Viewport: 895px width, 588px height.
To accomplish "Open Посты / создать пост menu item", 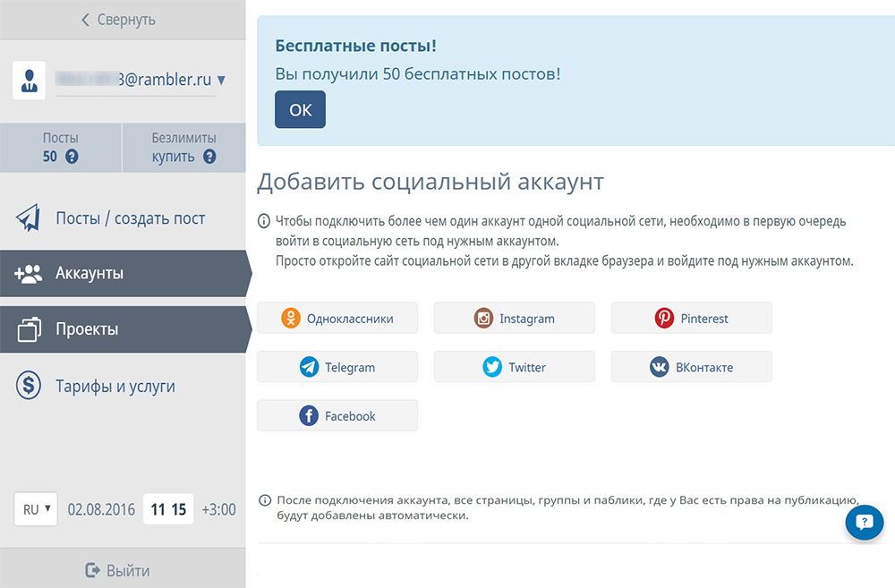I will click(x=130, y=218).
